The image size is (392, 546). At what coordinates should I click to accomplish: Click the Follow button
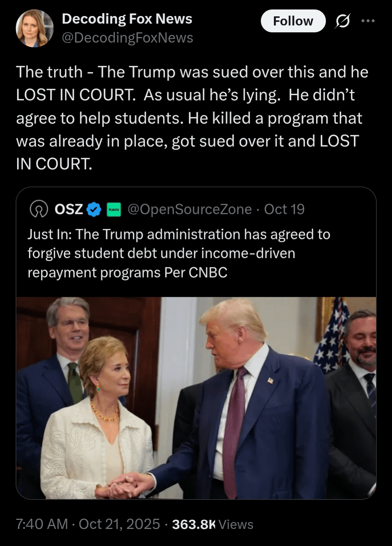tap(293, 21)
